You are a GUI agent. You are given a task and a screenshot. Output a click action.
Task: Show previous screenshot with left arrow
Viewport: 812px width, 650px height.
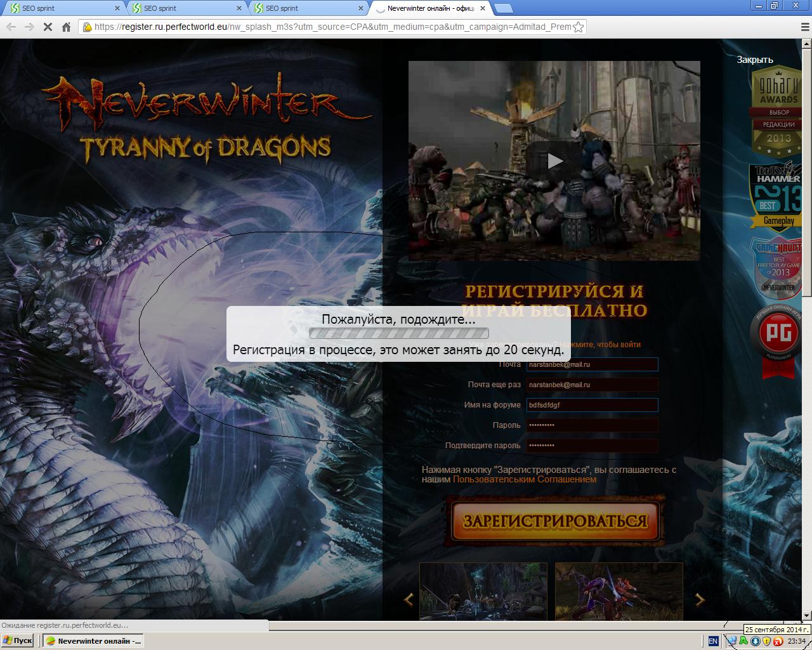(409, 599)
